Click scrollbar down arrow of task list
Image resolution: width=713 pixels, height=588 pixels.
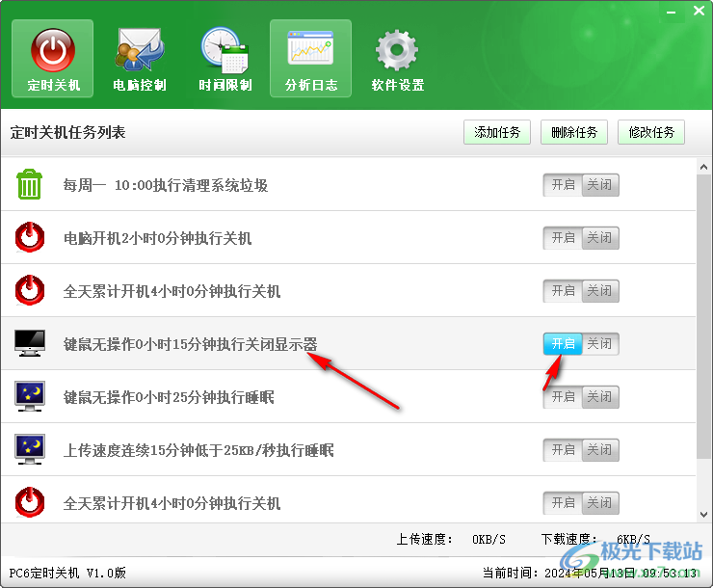pos(704,515)
